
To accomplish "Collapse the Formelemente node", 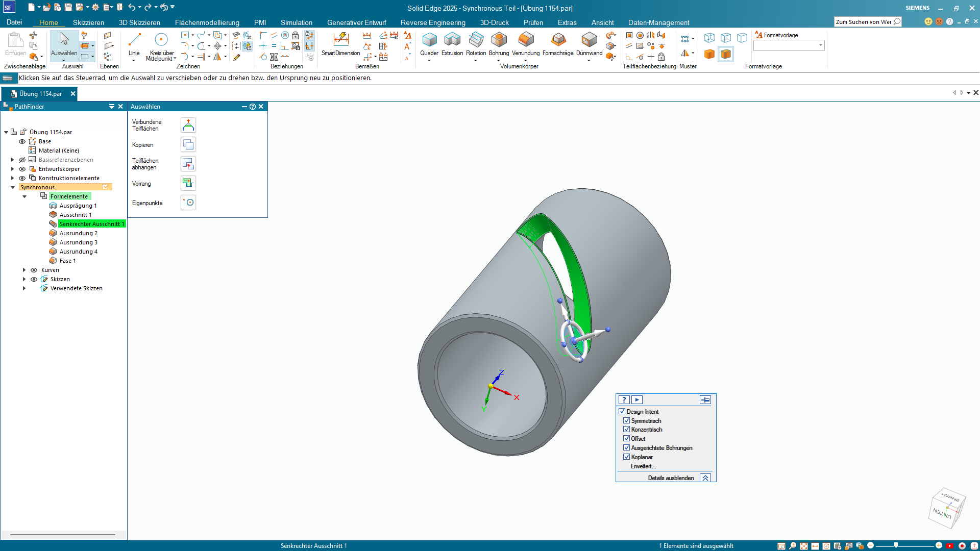I will pyautogui.click(x=24, y=196).
